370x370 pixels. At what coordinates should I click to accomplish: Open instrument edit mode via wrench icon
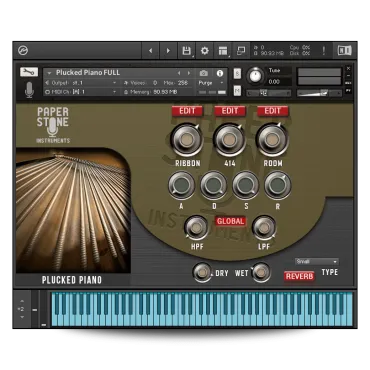[x=29, y=72]
